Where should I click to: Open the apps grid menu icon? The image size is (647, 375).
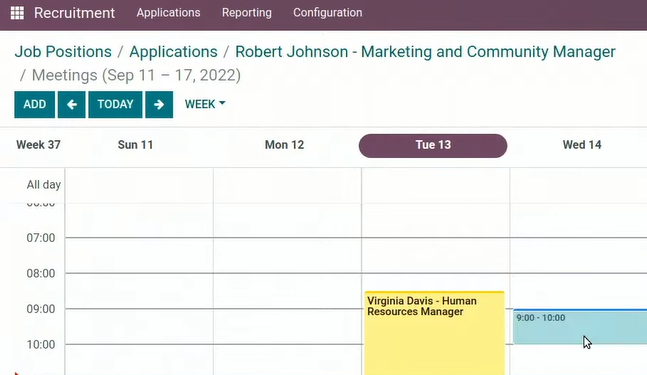[x=17, y=13]
